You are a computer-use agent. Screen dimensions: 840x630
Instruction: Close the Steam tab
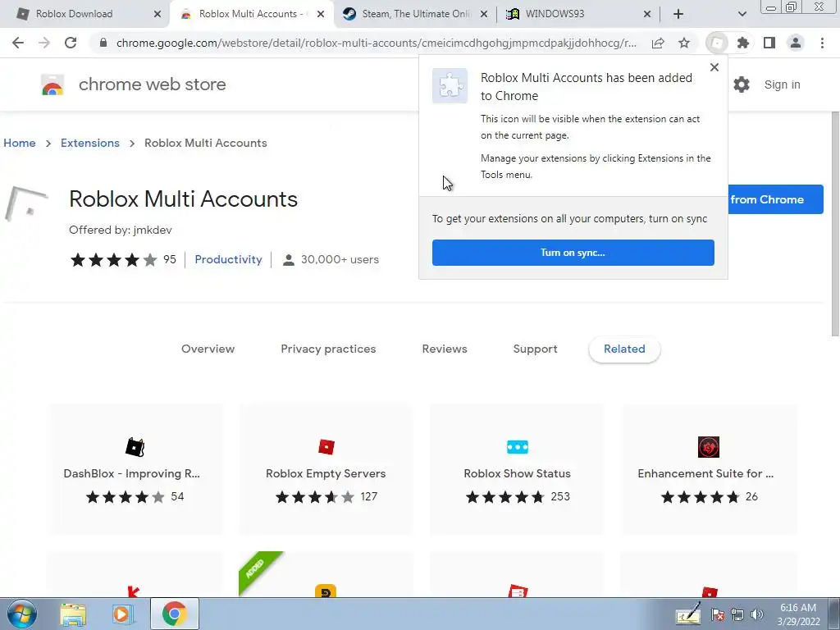(x=484, y=14)
